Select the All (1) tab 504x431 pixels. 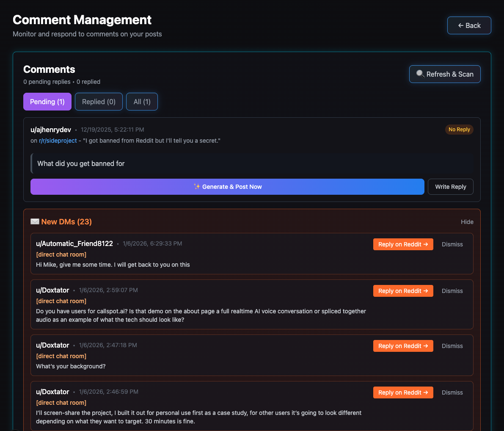[x=142, y=102]
